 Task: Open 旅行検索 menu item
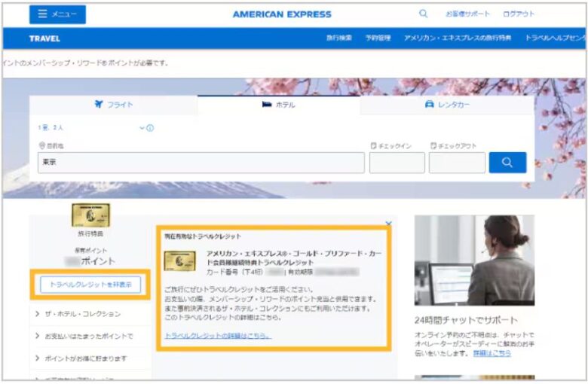click(339, 38)
